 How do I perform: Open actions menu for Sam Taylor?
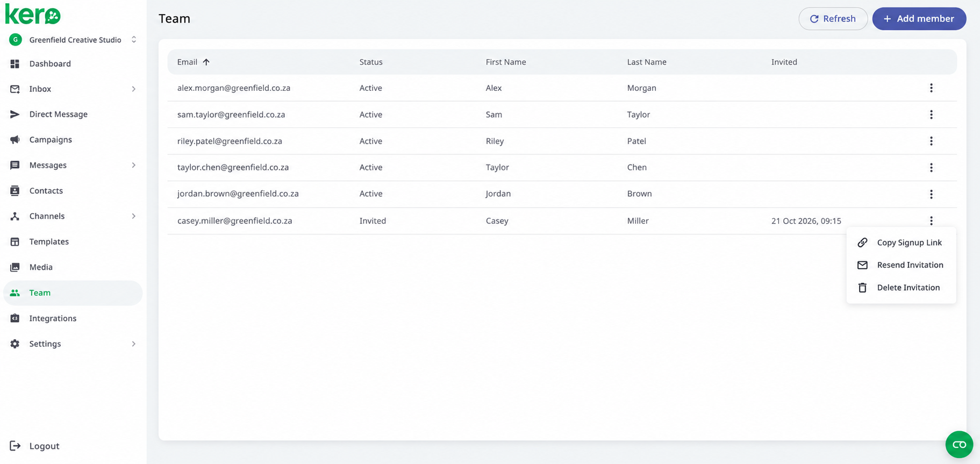pyautogui.click(x=931, y=115)
